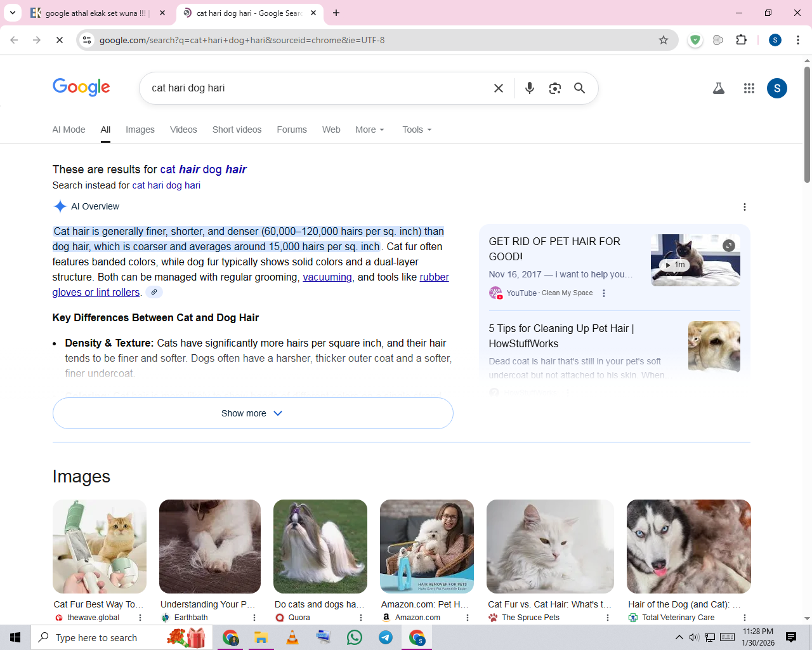
Task: Open Google Lens image search
Action: (555, 88)
